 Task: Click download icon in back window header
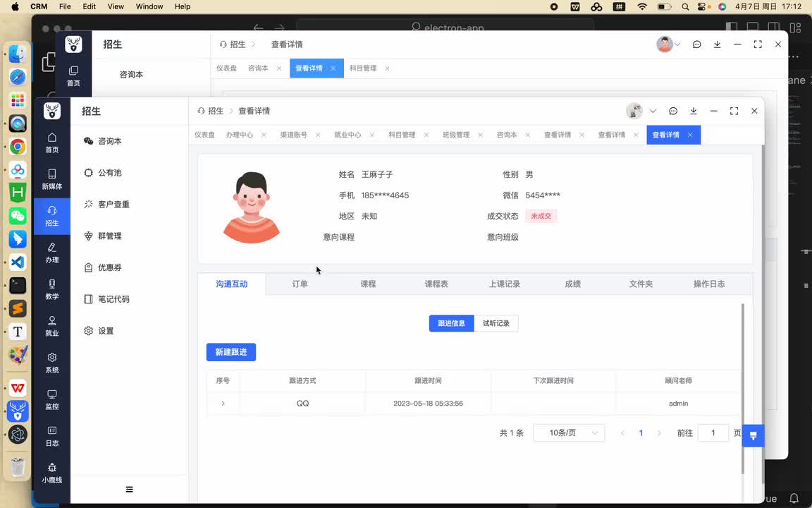click(x=718, y=44)
